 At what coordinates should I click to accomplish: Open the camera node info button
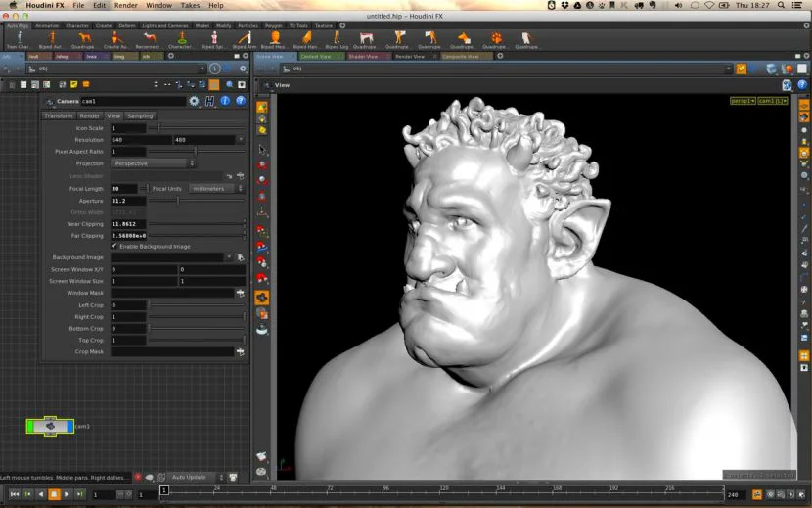(225, 101)
